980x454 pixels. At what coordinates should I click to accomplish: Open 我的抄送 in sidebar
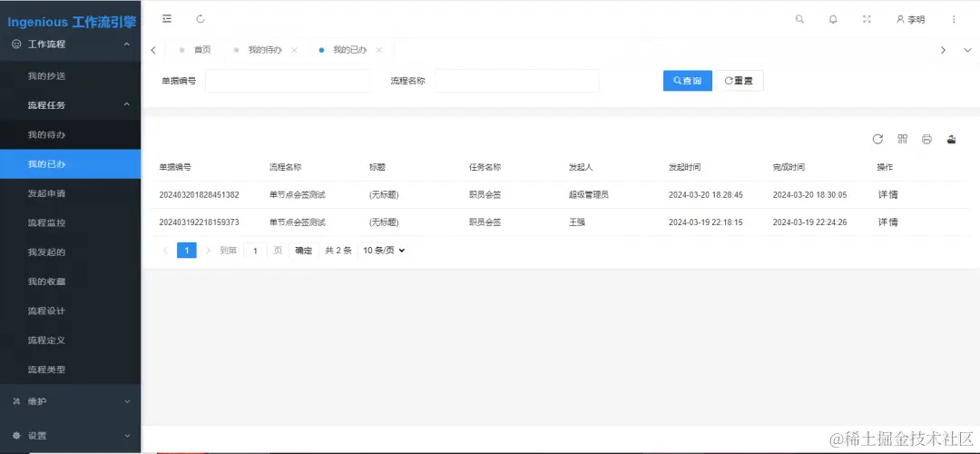pyautogui.click(x=70, y=75)
